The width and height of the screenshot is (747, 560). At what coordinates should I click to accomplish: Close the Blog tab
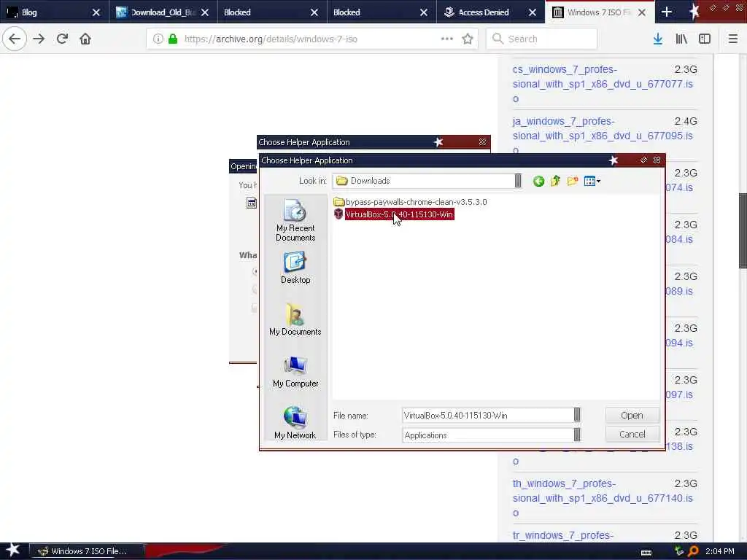[96, 12]
